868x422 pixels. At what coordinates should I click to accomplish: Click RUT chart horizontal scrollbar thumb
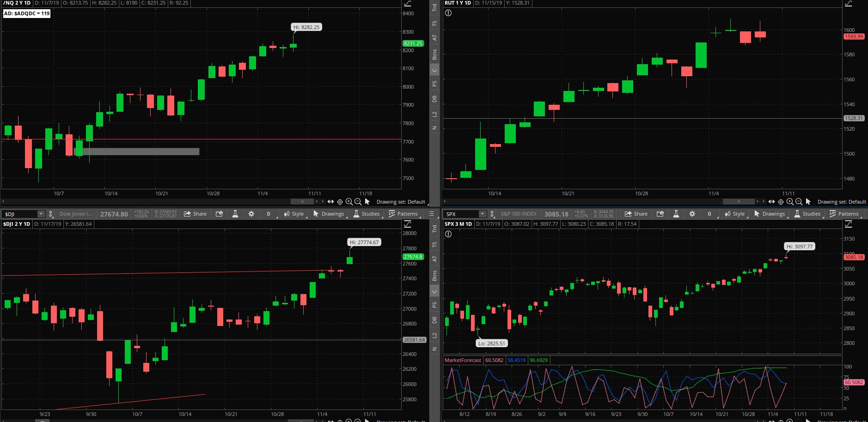739,202
